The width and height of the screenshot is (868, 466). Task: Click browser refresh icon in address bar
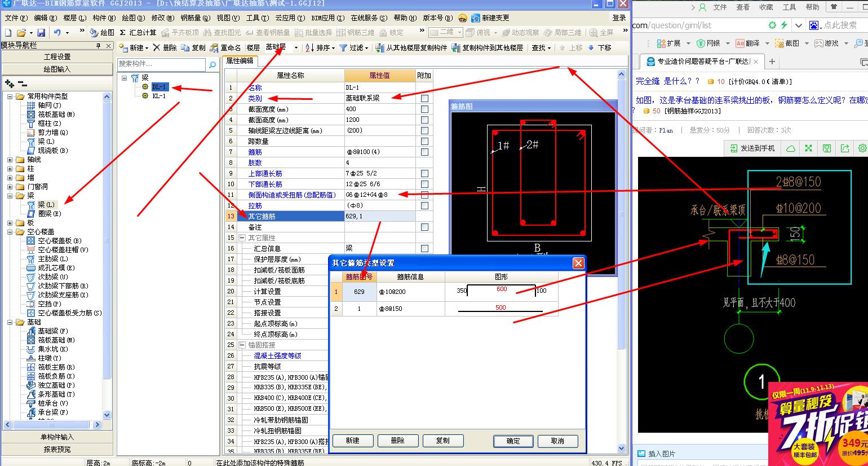pos(772,25)
